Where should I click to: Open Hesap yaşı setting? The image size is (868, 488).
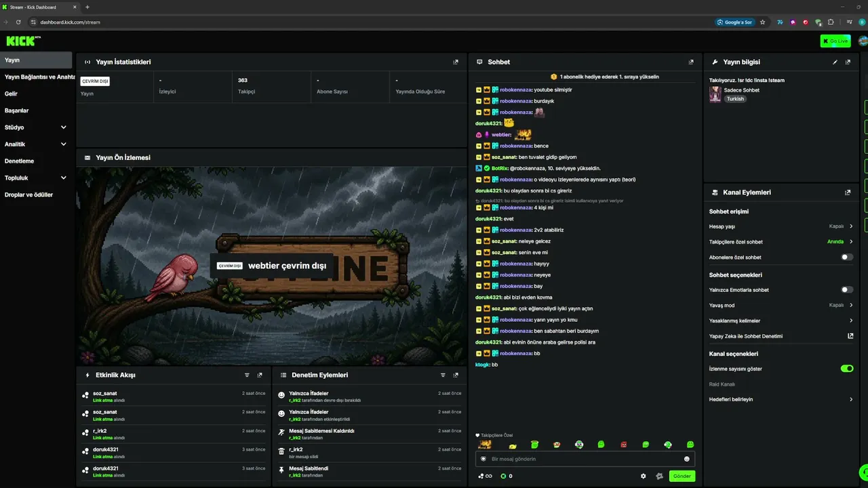781,226
